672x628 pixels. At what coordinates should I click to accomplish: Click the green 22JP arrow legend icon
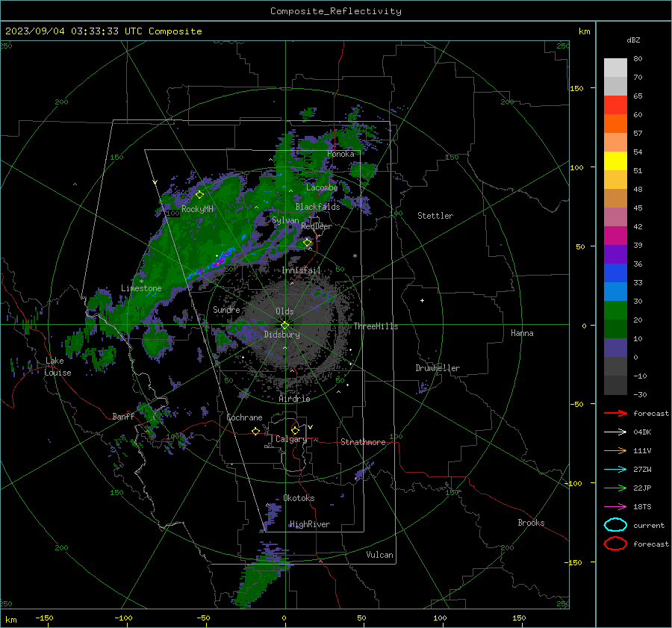pos(615,488)
